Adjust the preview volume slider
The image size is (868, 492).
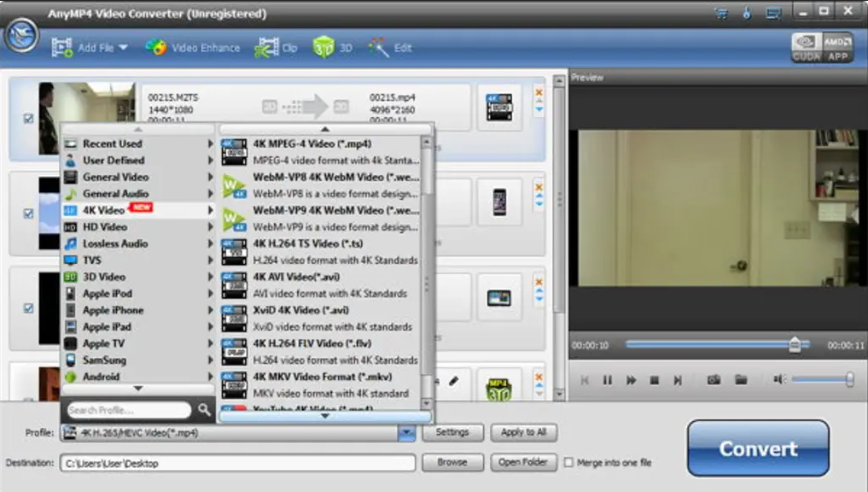(823, 379)
